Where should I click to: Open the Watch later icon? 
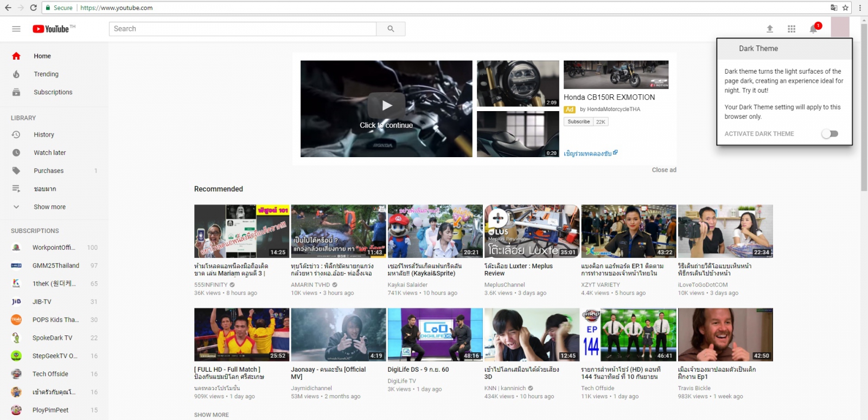coord(16,153)
